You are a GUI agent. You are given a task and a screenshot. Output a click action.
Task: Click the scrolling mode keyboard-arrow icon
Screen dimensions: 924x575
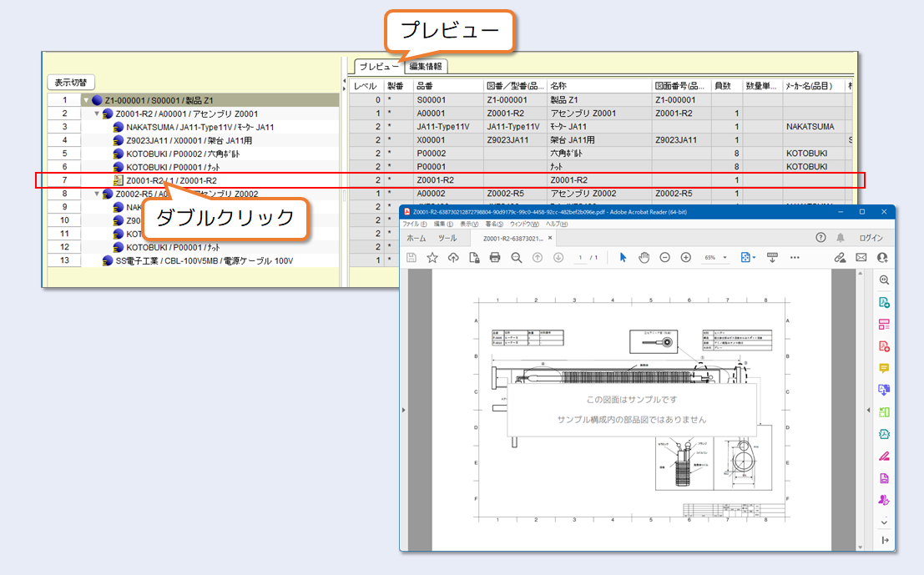click(x=772, y=257)
